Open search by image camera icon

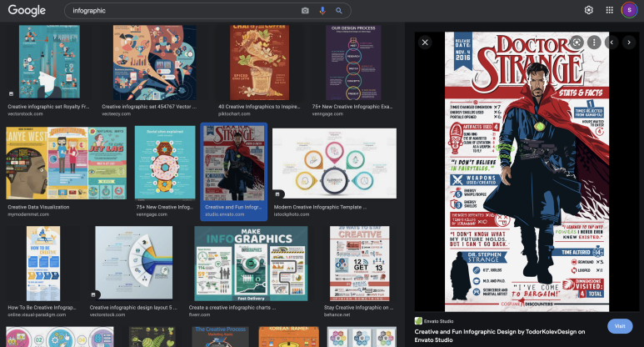pos(305,11)
